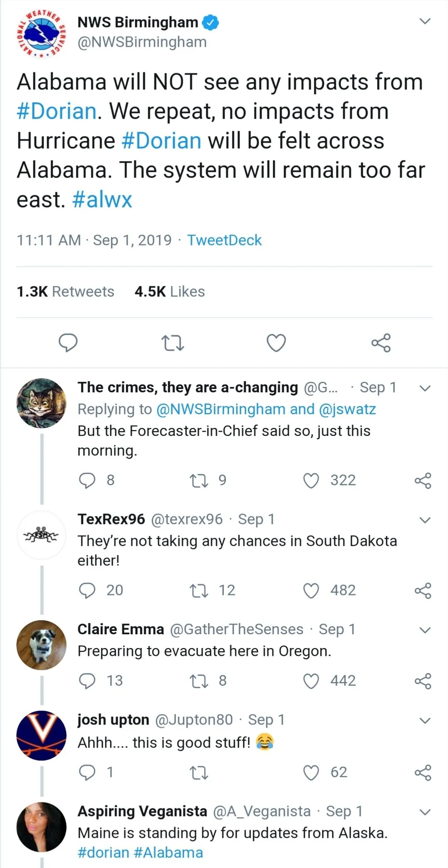Open the 4.5K Likes list
This screenshot has width=448, height=868.
tap(169, 291)
